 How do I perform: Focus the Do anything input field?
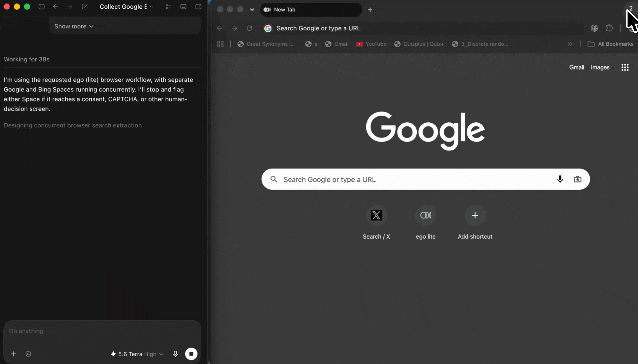pos(102,331)
